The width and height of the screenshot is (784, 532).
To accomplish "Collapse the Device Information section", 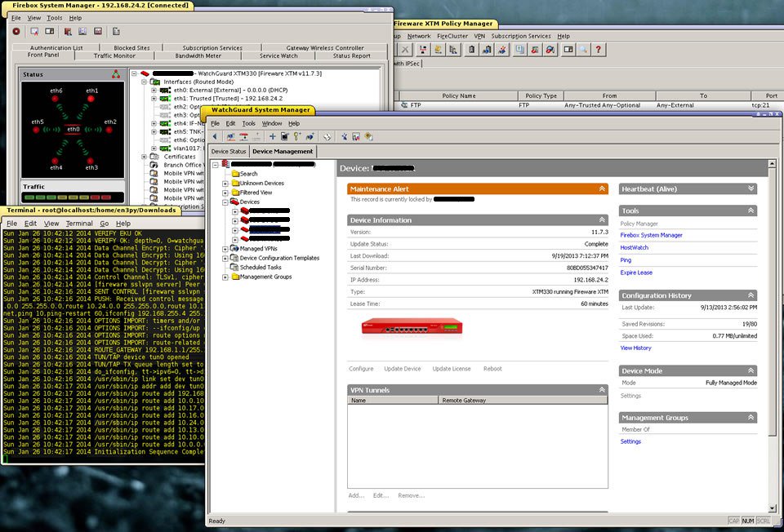I will pyautogui.click(x=602, y=219).
